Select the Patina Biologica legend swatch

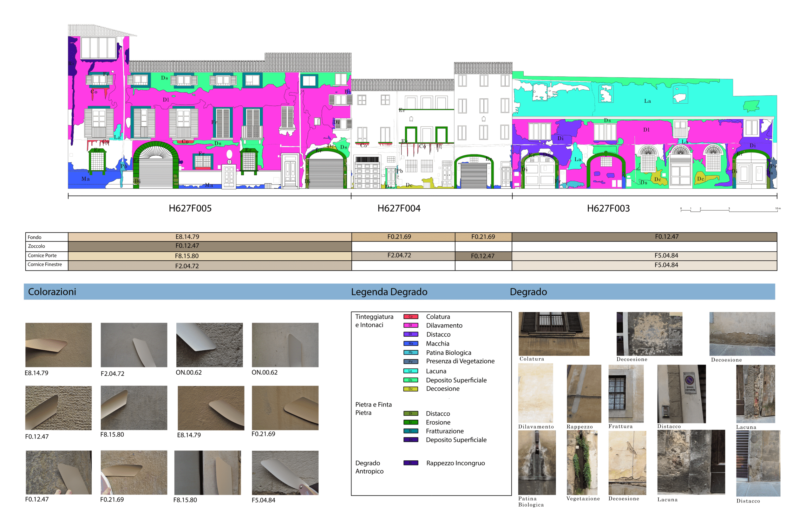click(x=410, y=352)
